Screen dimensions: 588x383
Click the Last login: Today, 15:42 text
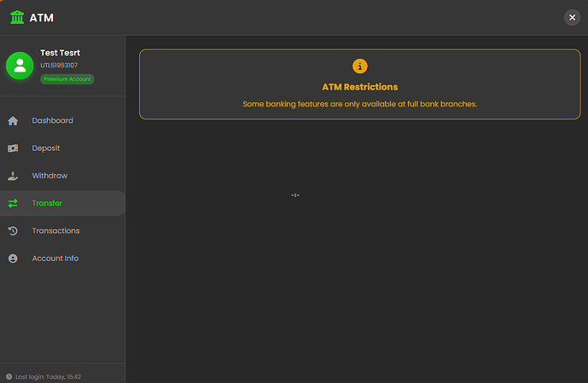click(x=48, y=377)
